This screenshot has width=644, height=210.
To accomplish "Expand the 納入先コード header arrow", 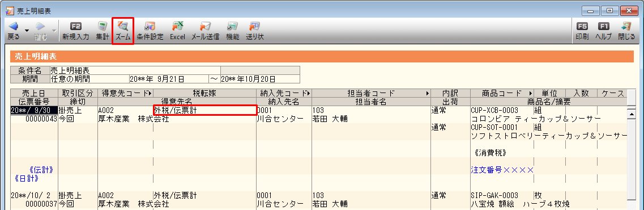I will coord(308,94).
